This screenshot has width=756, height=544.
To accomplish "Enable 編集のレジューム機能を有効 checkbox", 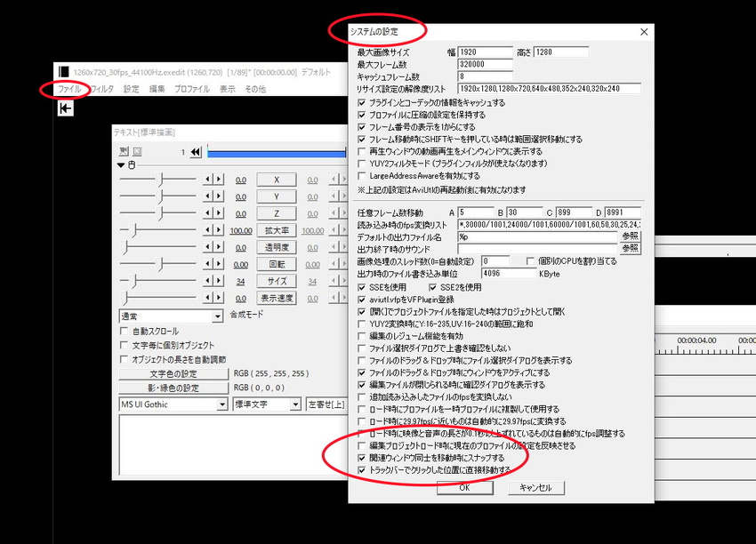I will point(362,336).
